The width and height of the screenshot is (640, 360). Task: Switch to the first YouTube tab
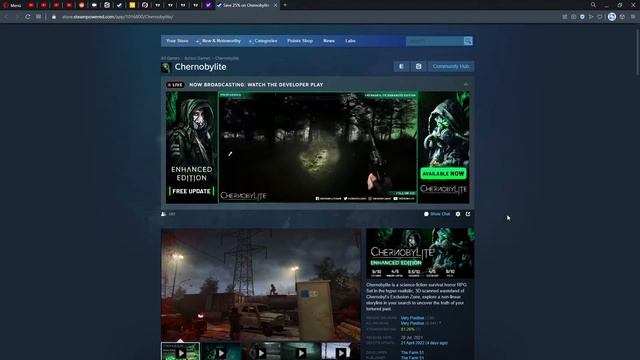pyautogui.click(x=31, y=5)
